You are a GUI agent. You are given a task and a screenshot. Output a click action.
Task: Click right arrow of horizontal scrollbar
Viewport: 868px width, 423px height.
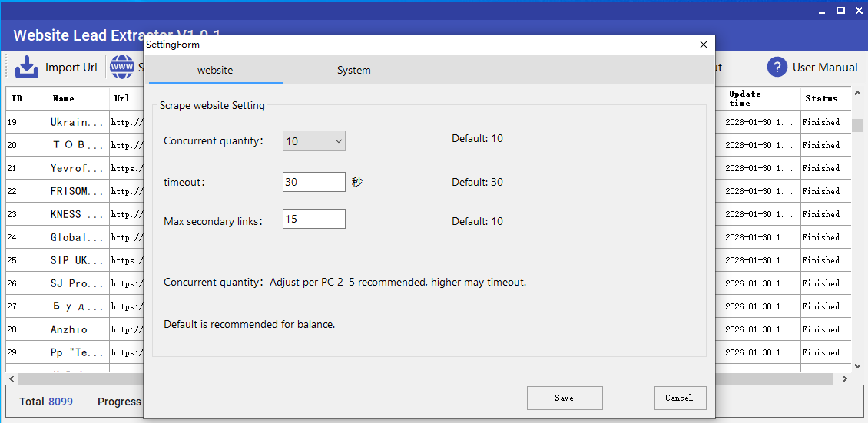[845, 379]
